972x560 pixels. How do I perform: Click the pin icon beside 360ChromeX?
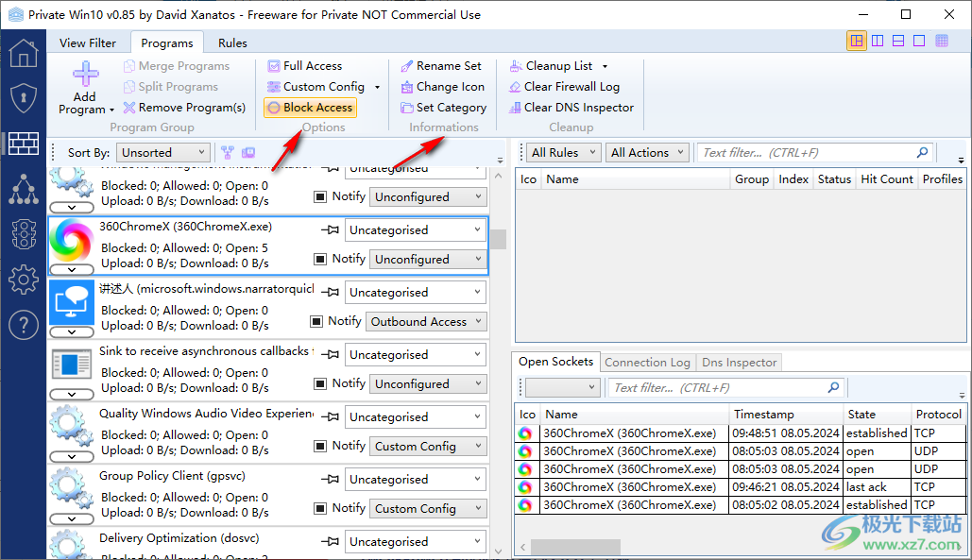(x=331, y=230)
